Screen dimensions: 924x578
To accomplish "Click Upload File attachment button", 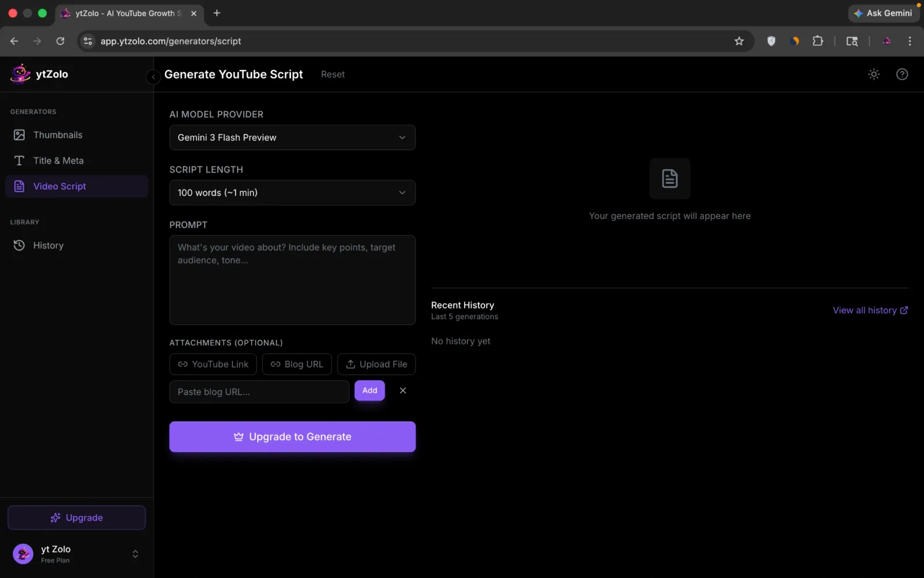I will click(376, 364).
